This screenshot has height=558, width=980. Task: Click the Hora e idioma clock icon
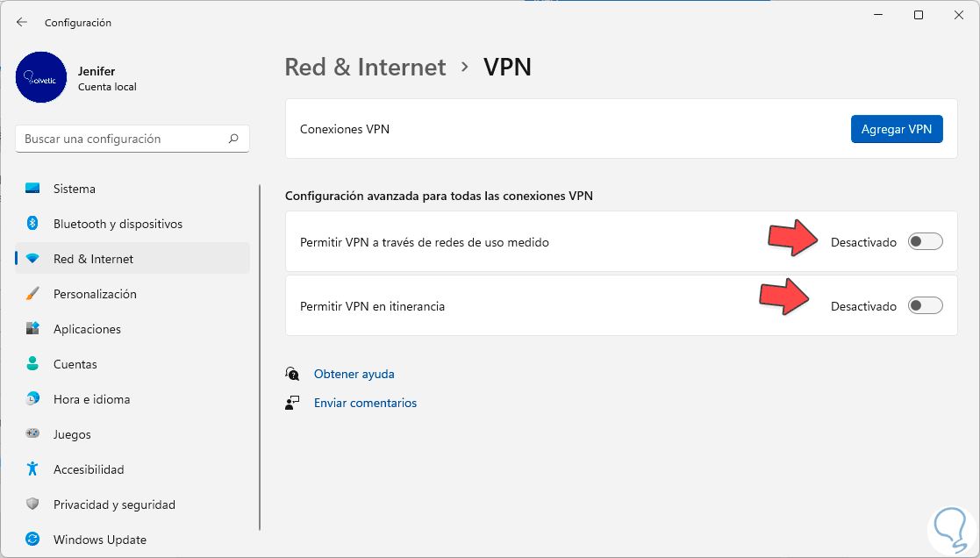point(32,399)
